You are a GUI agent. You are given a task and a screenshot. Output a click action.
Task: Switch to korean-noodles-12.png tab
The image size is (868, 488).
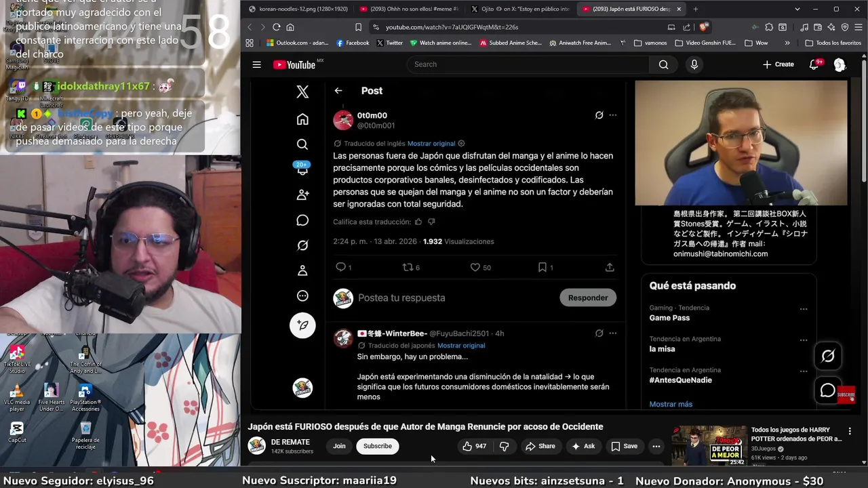click(x=297, y=9)
